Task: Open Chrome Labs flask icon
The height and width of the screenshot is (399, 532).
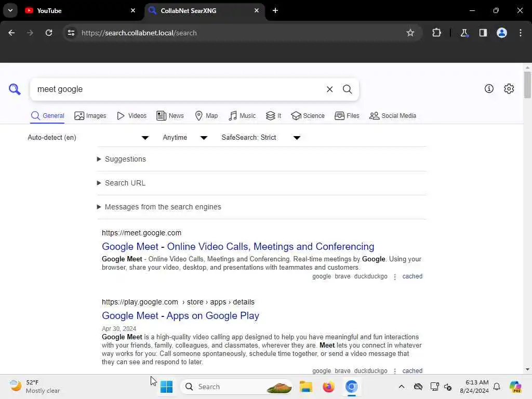Action: 464,33
